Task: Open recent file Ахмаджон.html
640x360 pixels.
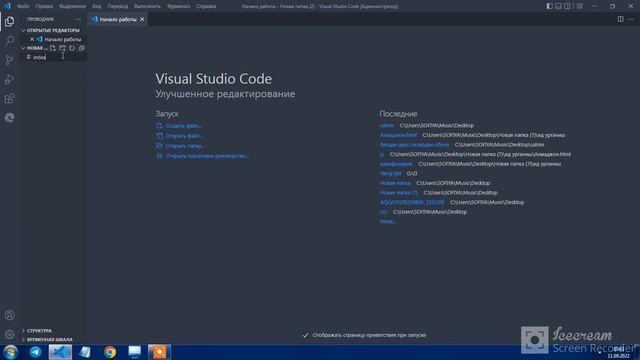Action: click(398, 135)
